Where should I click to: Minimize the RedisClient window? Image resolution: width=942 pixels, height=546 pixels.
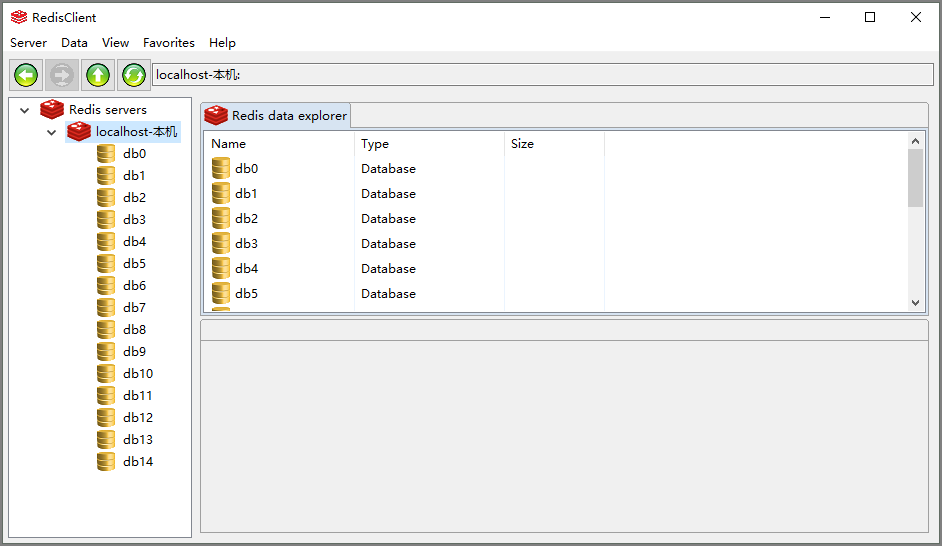[x=825, y=17]
